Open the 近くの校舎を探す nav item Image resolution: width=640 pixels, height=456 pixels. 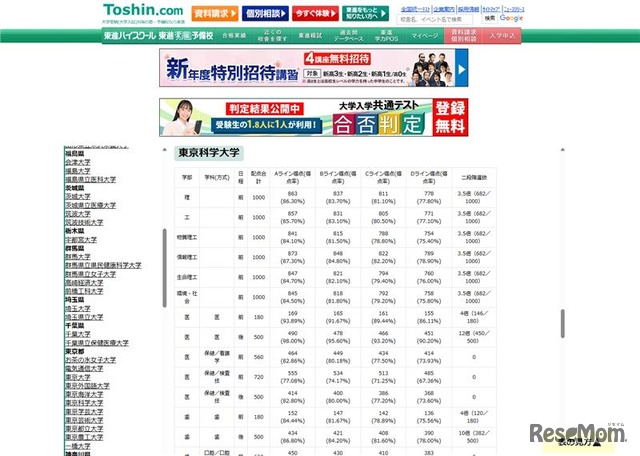[x=272, y=36]
